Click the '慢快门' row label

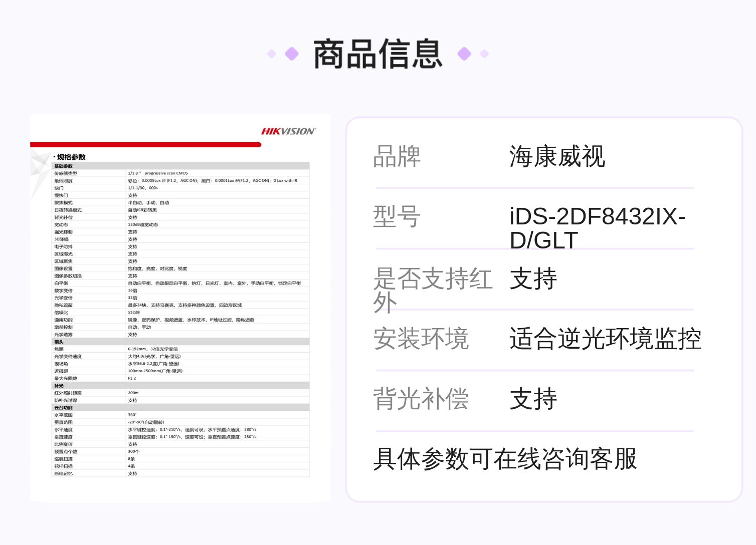click(x=61, y=195)
